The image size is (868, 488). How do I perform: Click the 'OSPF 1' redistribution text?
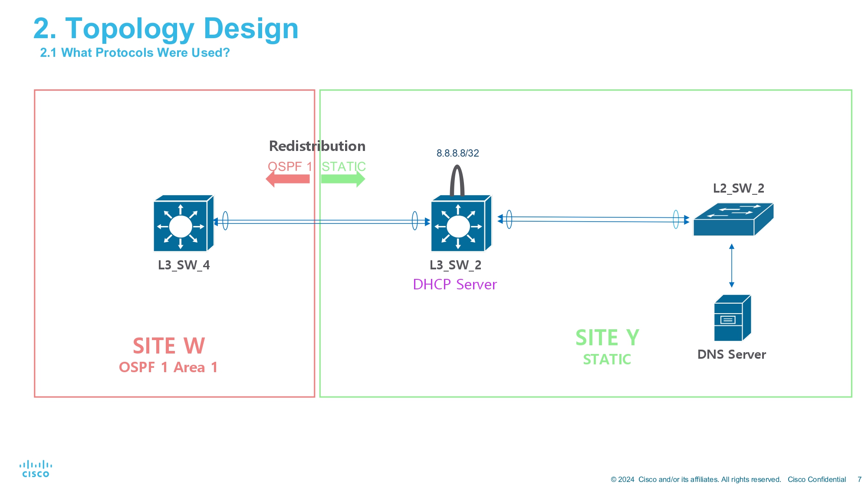290,167
